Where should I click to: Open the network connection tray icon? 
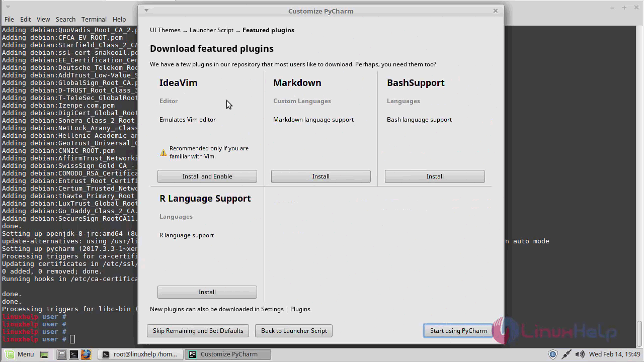tap(566, 354)
